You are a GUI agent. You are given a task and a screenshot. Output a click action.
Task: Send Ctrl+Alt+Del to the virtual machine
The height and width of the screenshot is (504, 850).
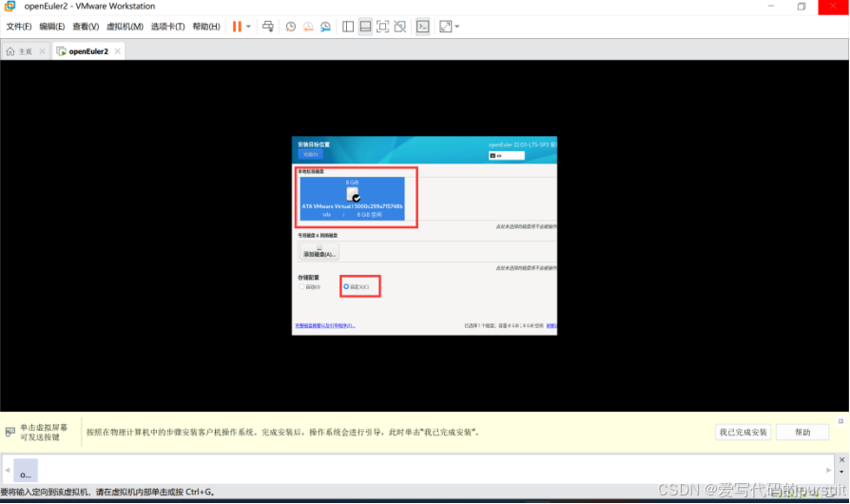[x=268, y=27]
